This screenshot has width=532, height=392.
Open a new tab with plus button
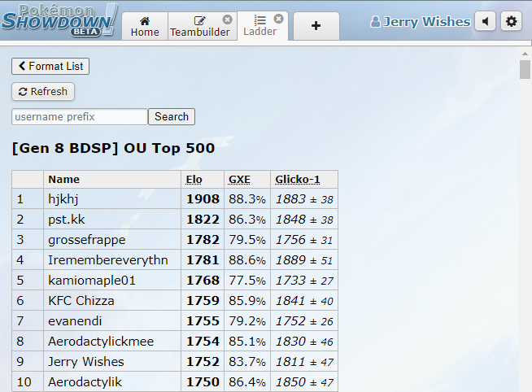(316, 26)
